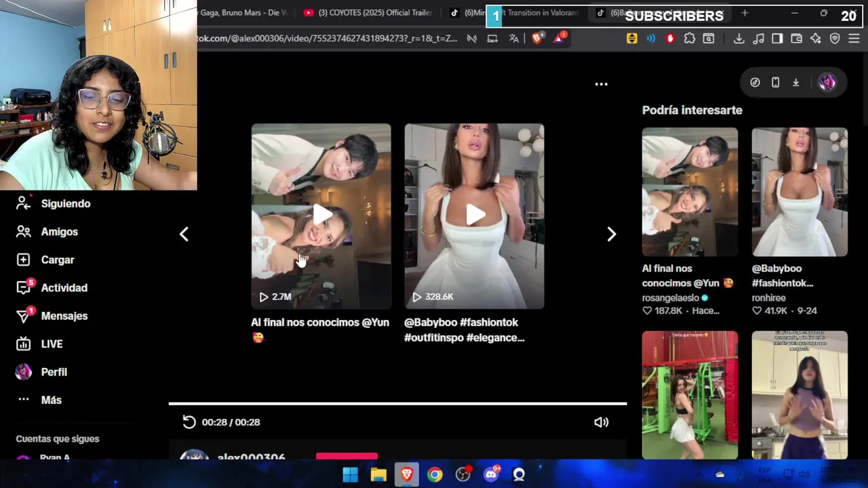
Task: Click the Amigos people icon
Action: [23, 232]
